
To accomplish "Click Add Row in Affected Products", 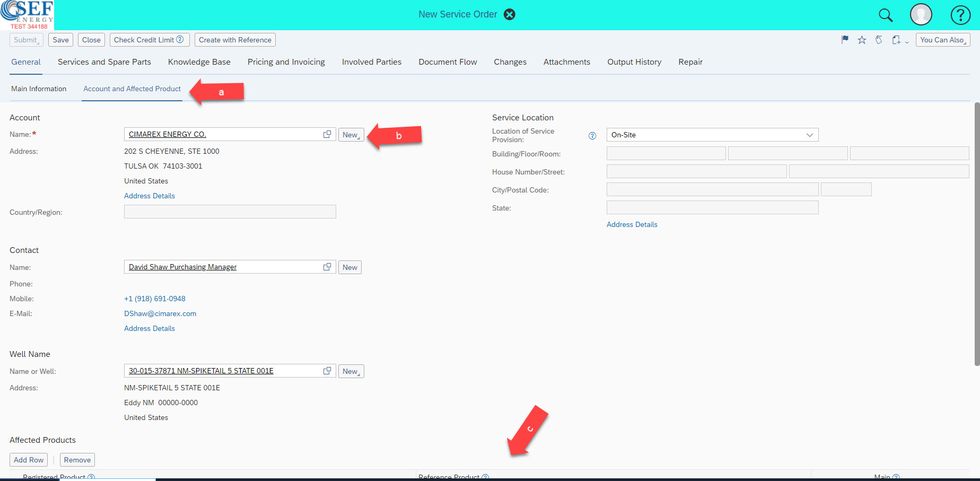I will pyautogui.click(x=29, y=460).
